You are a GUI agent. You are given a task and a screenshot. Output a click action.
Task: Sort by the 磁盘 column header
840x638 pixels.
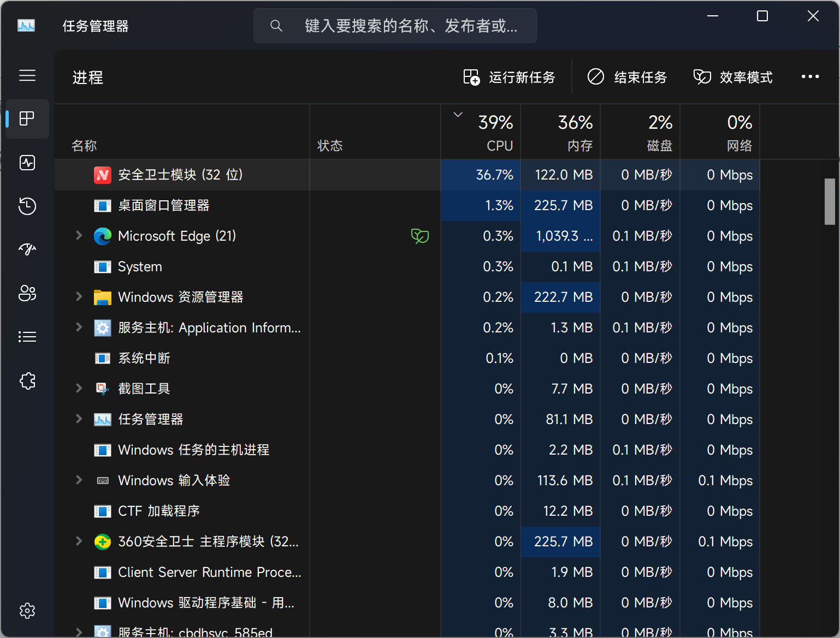click(640, 132)
